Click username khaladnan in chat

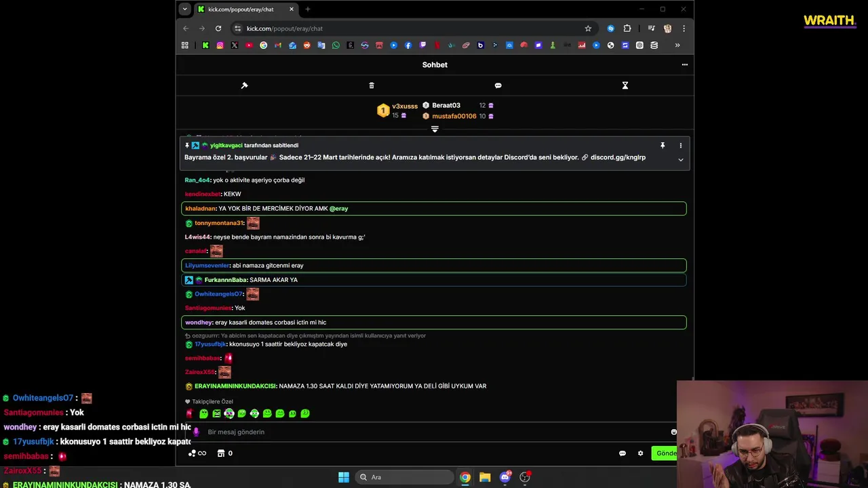201,209
